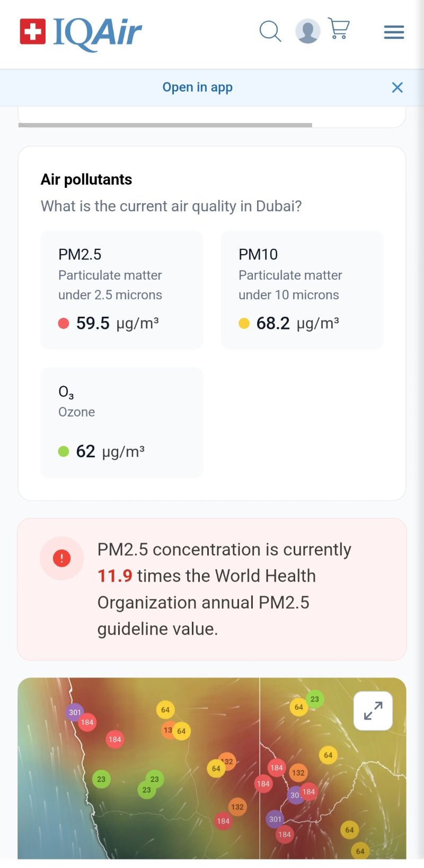This screenshot has width=424, height=868.
Task: Select the O3 Ozone pollutant card
Action: 122,422
